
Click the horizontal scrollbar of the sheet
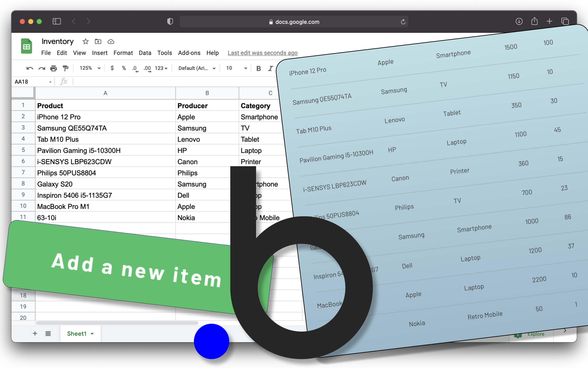click(x=117, y=323)
